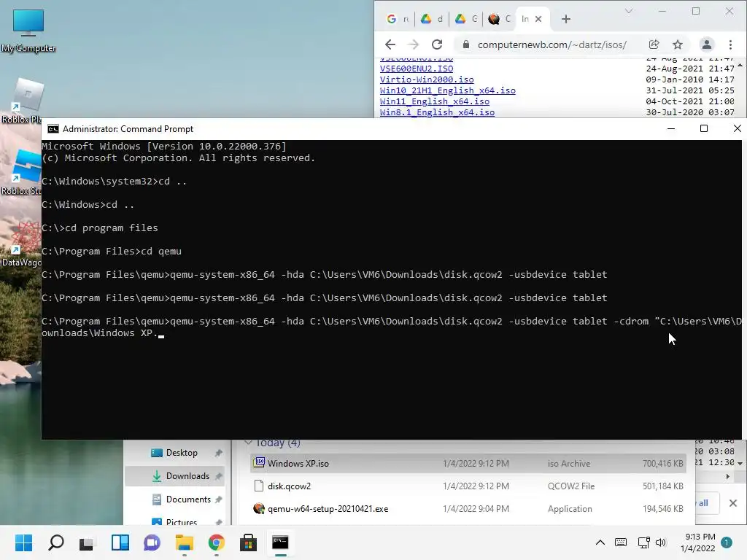Maximize the Command Prompt window
The width and height of the screenshot is (747, 560).
(x=704, y=128)
